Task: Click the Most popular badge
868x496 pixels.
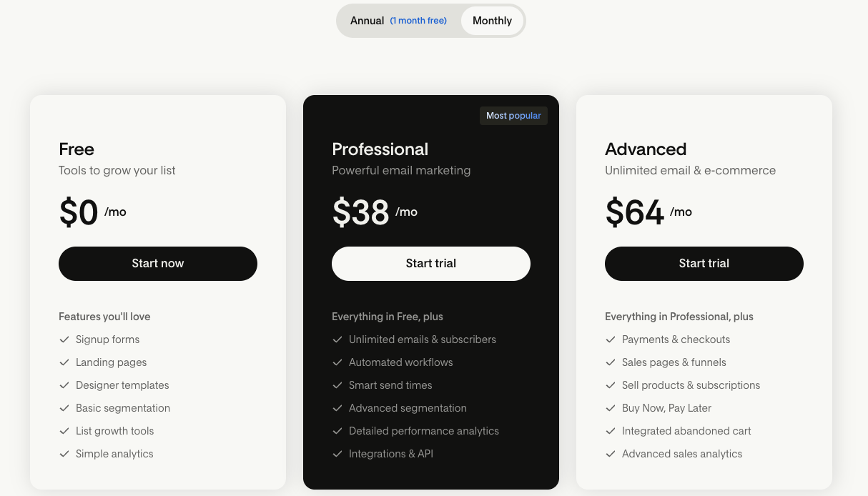Action: pyautogui.click(x=513, y=116)
